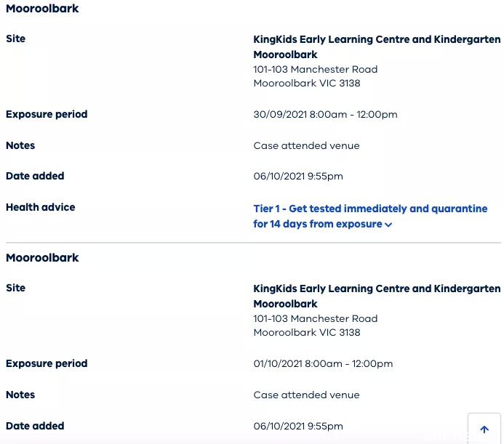Viewport: 504px width, 444px height.
Task: Click the KingKids site name in the 30/09/2021 entry
Action: pos(377,47)
